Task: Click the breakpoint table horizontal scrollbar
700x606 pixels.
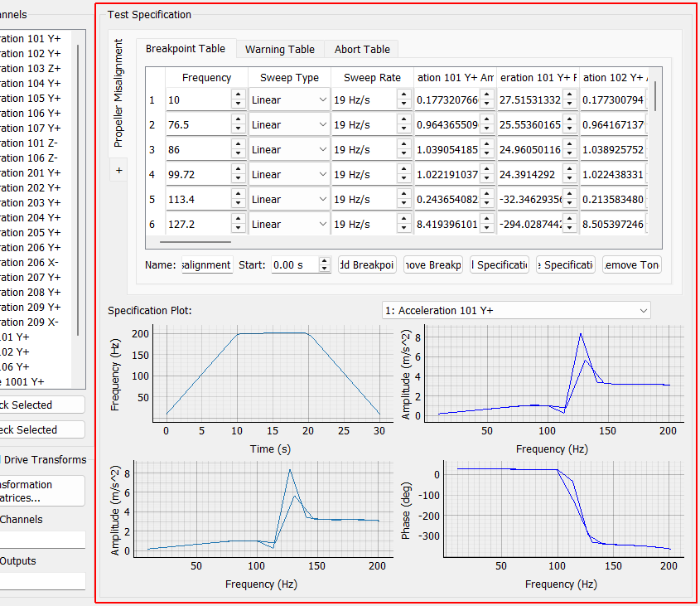Action: [x=196, y=242]
